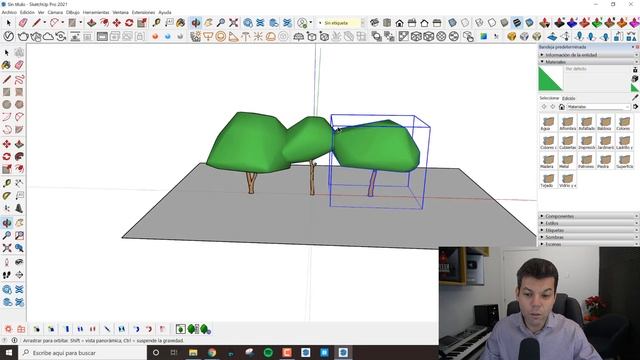Click the Windows search box
Screen dimensions: 640x360
(x=82, y=353)
